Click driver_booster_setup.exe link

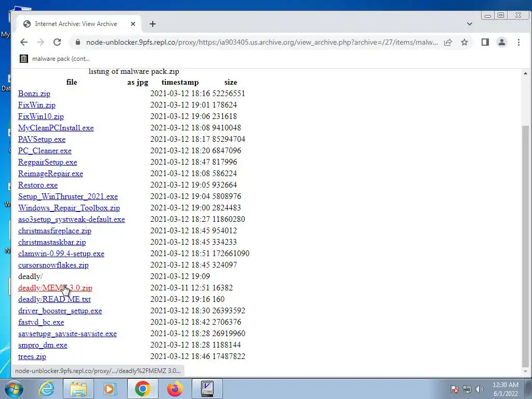[60, 311]
